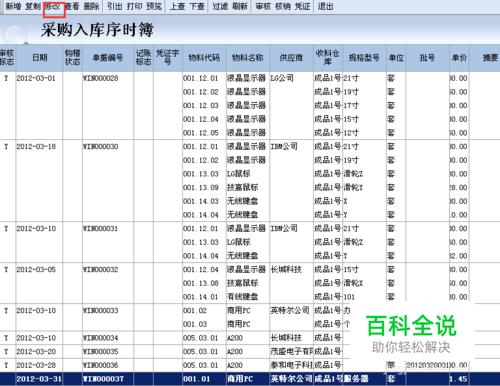This screenshot has width=500, height=386.
Task: Select highlighted document number WIN000037
Action: (x=103, y=379)
